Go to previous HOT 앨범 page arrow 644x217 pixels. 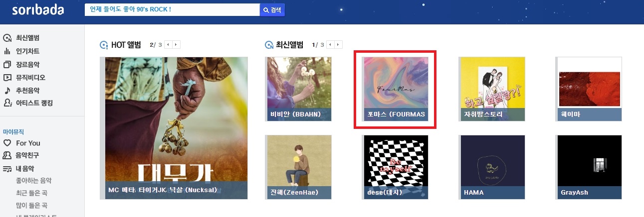169,45
